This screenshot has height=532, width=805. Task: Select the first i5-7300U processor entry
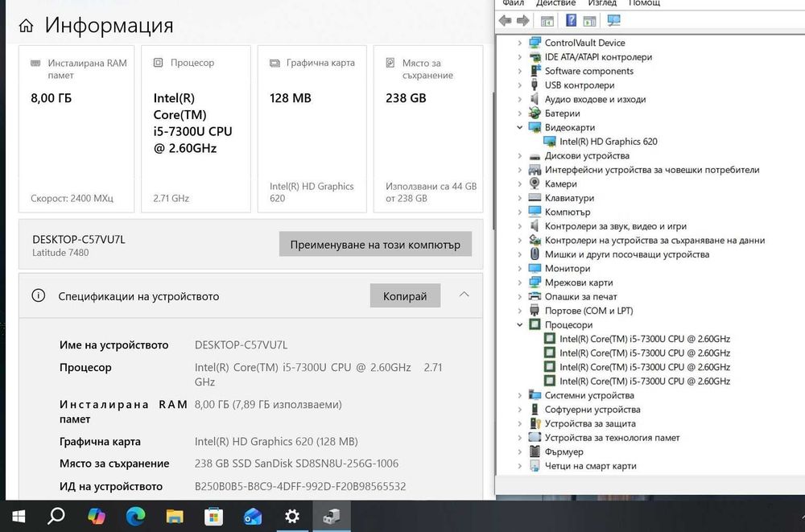(x=644, y=339)
